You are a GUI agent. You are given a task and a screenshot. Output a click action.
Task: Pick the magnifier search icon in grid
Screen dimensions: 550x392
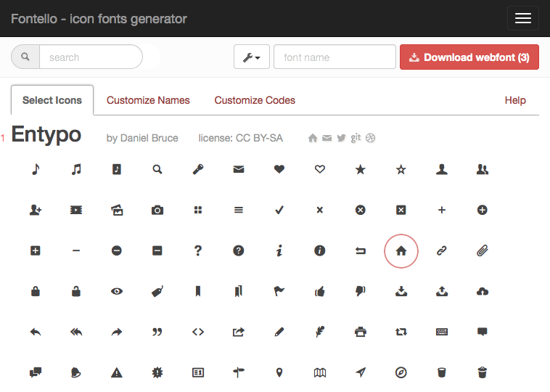coord(157,170)
